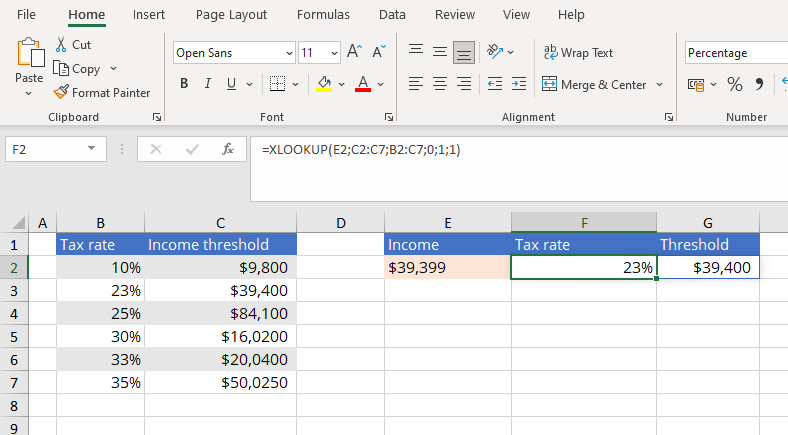Switch to Page Layout tab
788x435 pixels.
tap(231, 15)
